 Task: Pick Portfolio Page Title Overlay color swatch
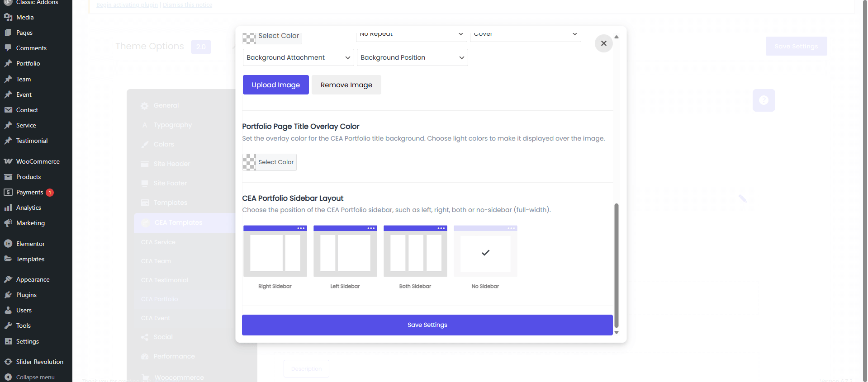(x=249, y=162)
